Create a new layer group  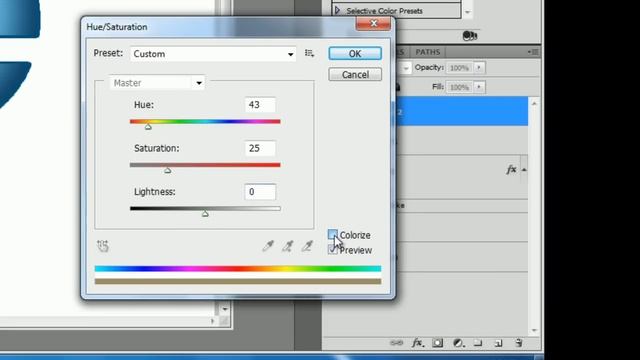coord(478,343)
